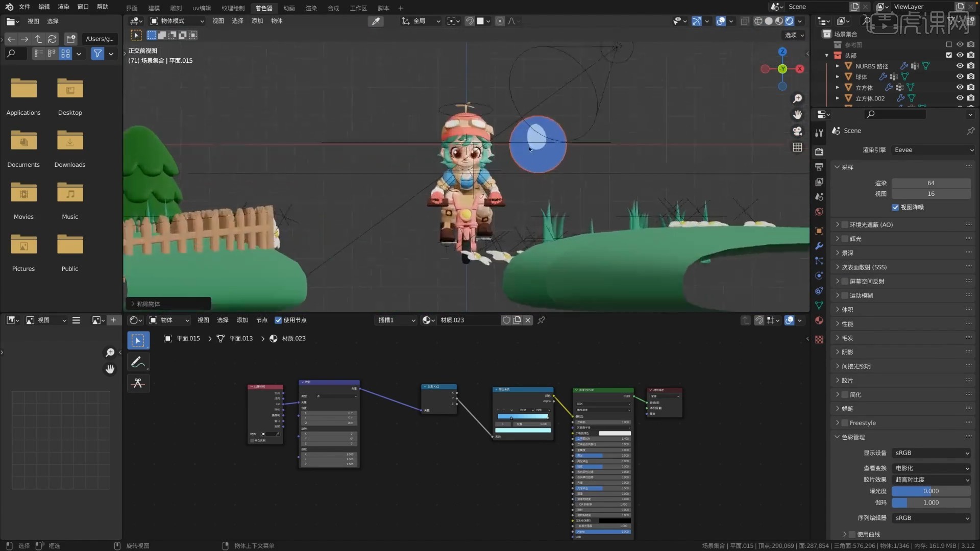The height and width of the screenshot is (551, 980).
Task: Open the Tool properties tab
Action: [819, 133]
